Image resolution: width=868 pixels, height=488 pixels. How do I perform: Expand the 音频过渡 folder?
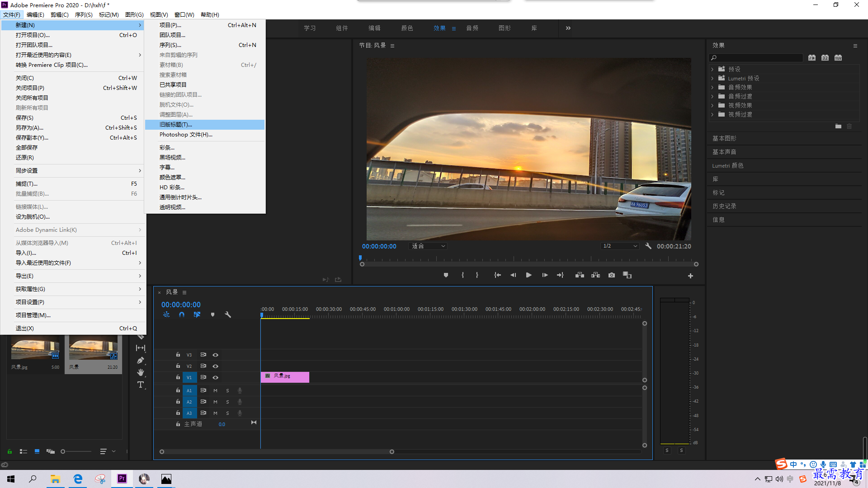pyautogui.click(x=712, y=96)
